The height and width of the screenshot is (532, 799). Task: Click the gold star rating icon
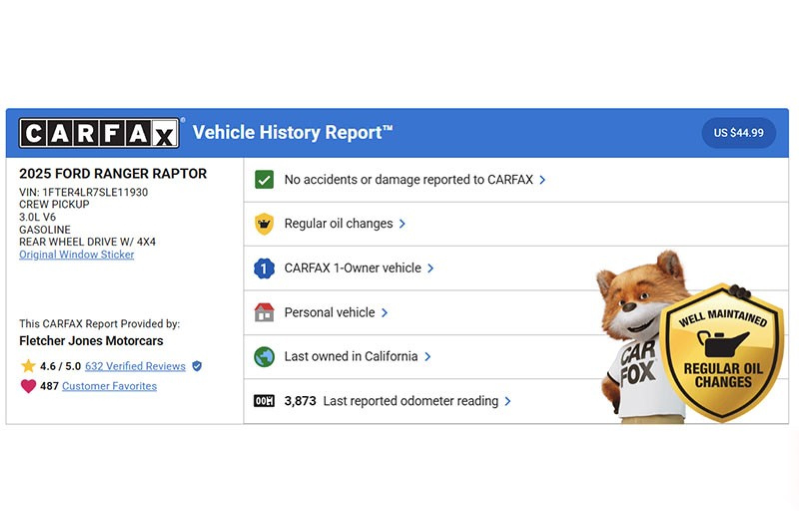click(28, 366)
